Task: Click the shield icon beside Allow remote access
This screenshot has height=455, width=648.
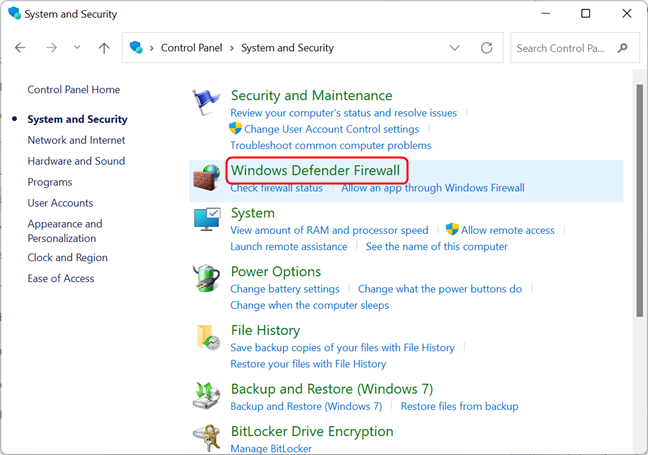Action: [x=452, y=229]
